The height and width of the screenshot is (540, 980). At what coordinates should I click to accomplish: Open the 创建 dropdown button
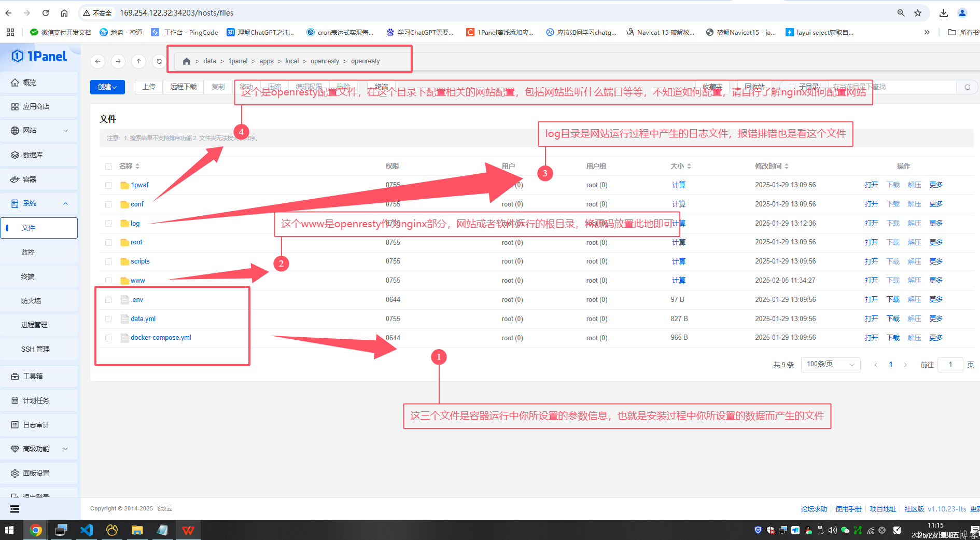pos(107,87)
